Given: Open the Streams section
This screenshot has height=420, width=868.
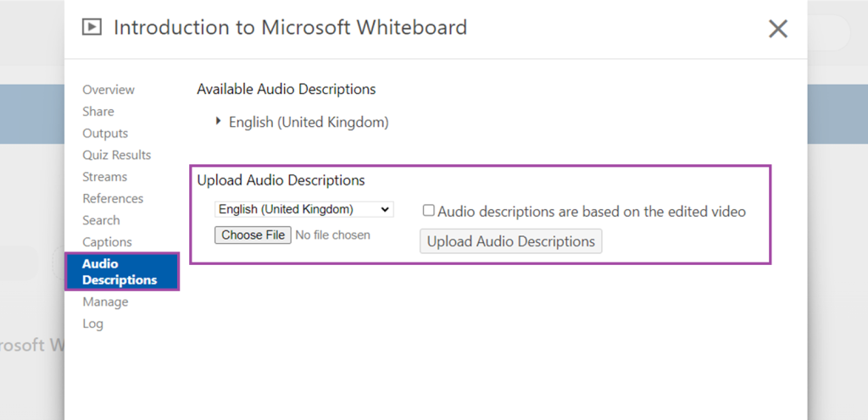Looking at the screenshot, I should pyautogui.click(x=104, y=177).
